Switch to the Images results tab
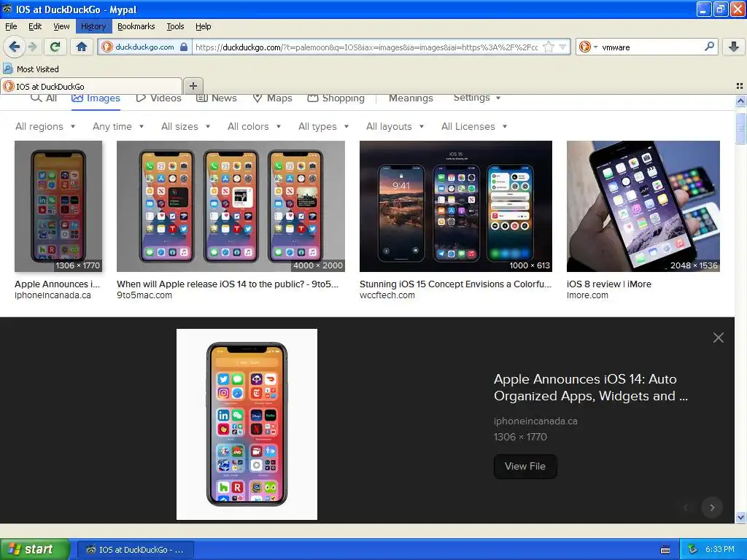The height and width of the screenshot is (560, 747). click(x=96, y=98)
